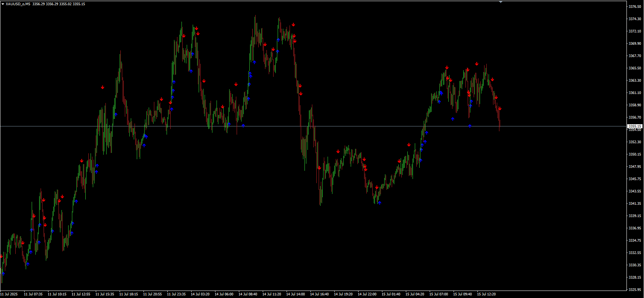Click the horizontal bid price line in empty right area

tap(559, 126)
